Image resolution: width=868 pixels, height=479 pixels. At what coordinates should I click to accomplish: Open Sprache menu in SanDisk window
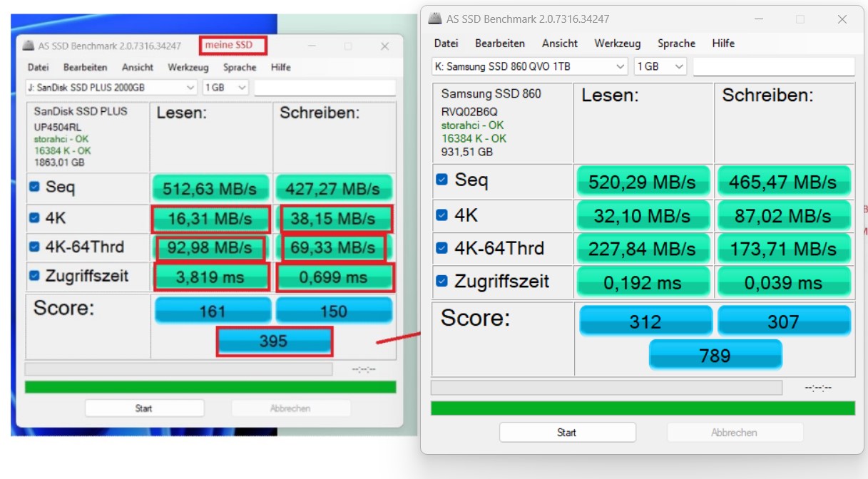pos(240,67)
